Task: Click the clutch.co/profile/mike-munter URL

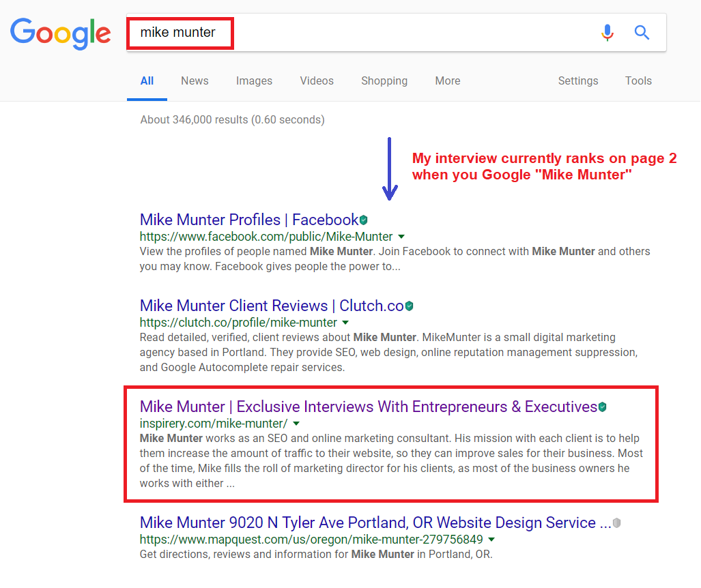Action: pyautogui.click(x=238, y=323)
